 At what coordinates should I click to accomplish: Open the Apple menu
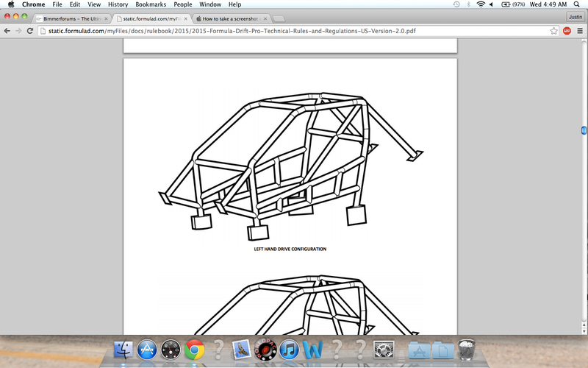[x=11, y=4]
